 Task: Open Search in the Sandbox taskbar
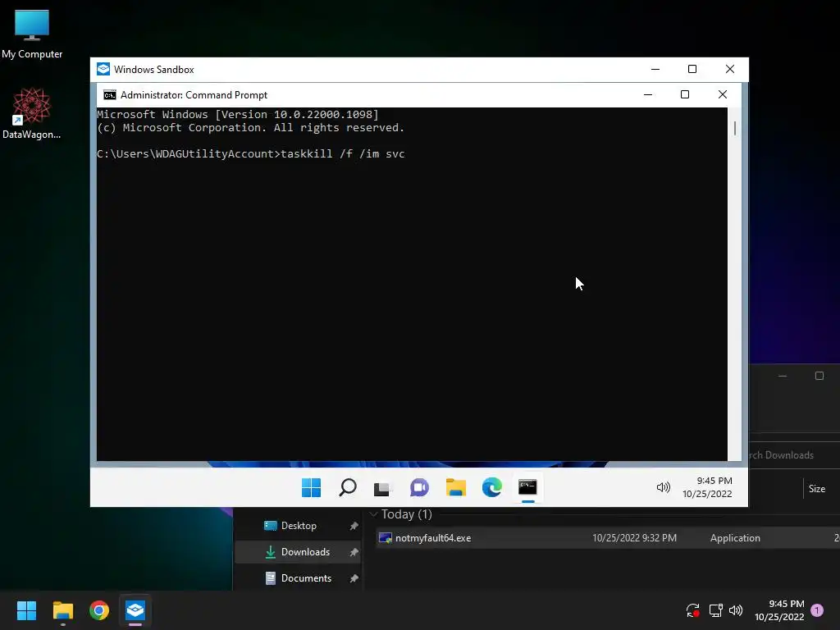[x=348, y=487]
